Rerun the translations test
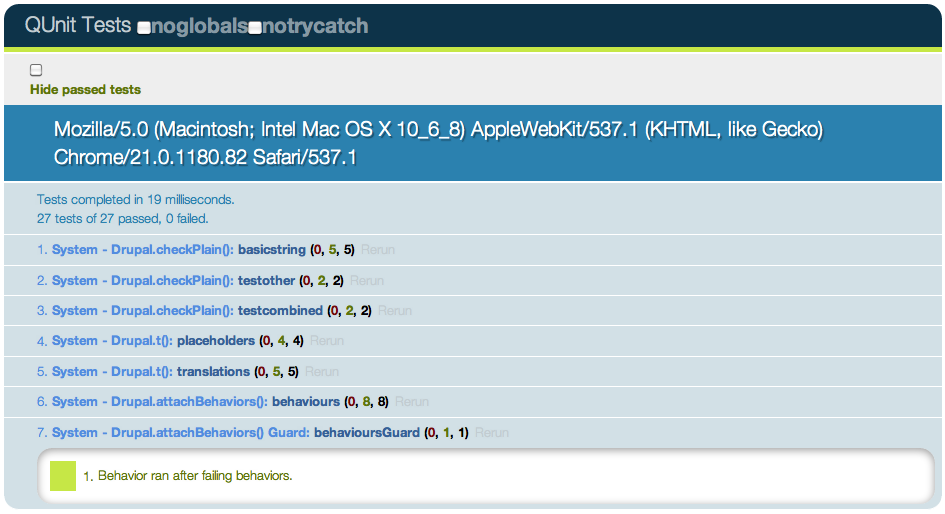Screen dimensions: 945x514 click(322, 371)
